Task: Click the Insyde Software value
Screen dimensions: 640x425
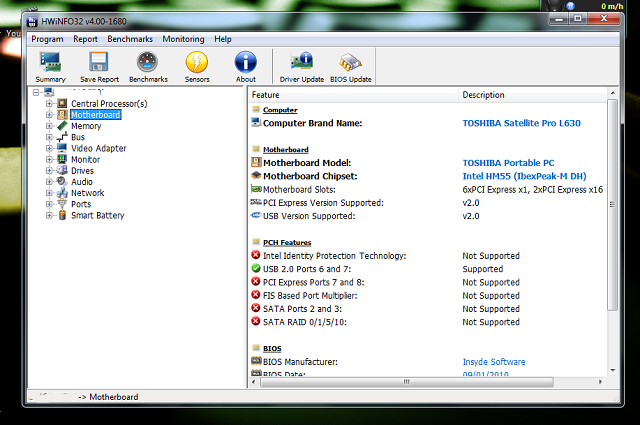Action: 493,362
